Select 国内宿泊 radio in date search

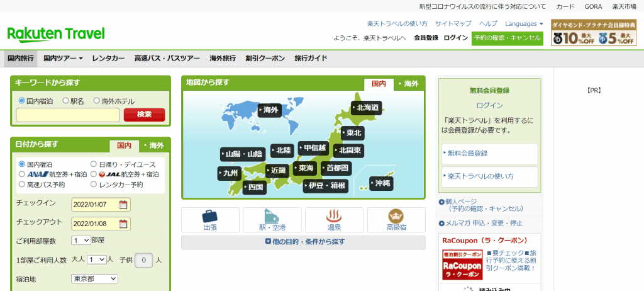(x=22, y=164)
